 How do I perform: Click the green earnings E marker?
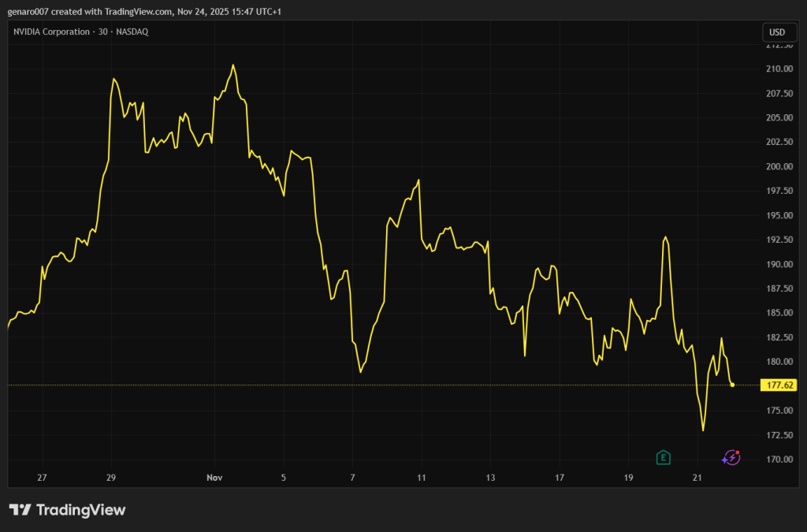point(664,457)
